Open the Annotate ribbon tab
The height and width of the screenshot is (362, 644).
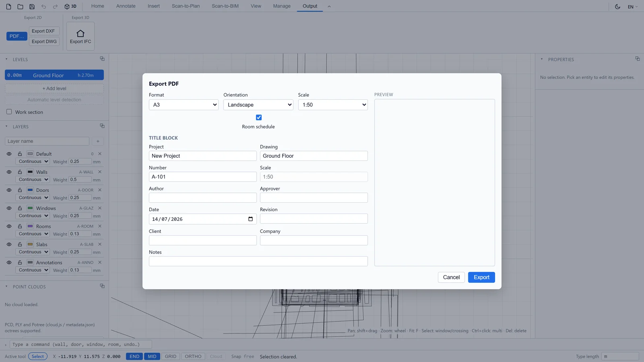point(126,6)
